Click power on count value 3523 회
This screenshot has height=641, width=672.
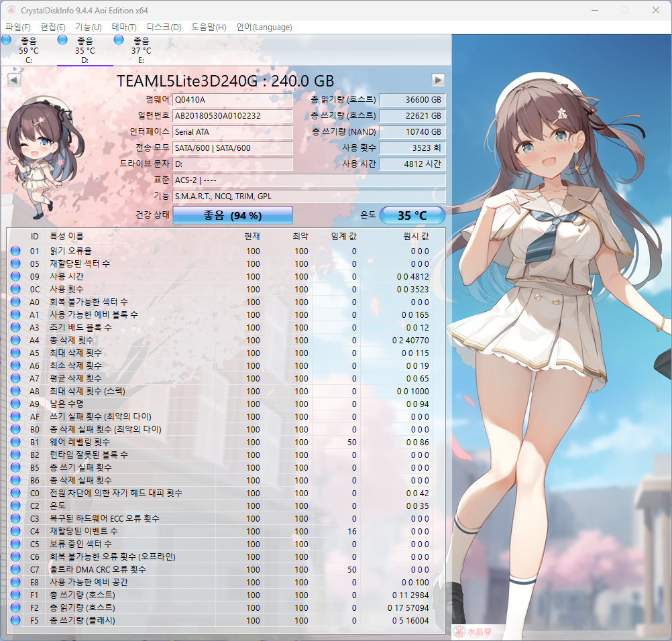tap(412, 148)
